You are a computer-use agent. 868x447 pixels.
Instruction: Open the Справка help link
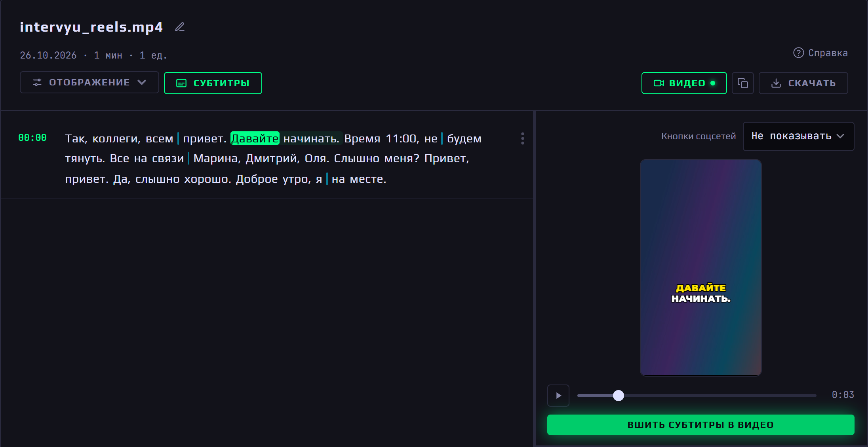click(x=820, y=53)
